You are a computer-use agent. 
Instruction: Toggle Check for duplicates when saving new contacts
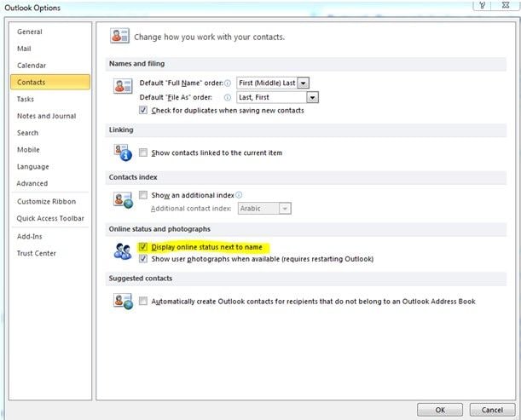[x=143, y=110]
